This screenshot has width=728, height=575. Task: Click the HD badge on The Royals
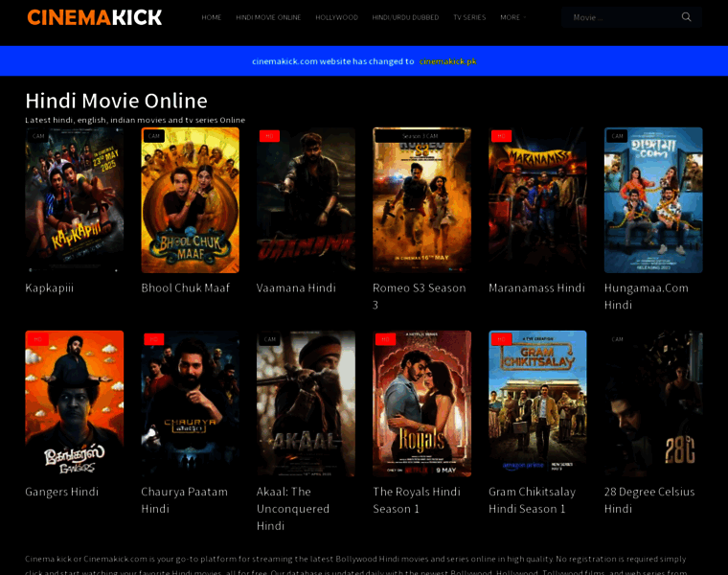tap(385, 339)
